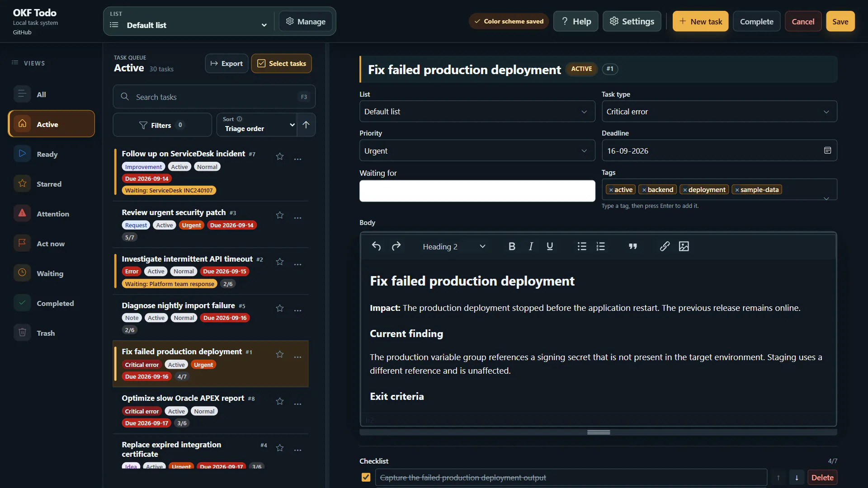Open the Heading 2 text style dropdown
Screen dimensions: 868x488
pyautogui.click(x=454, y=246)
